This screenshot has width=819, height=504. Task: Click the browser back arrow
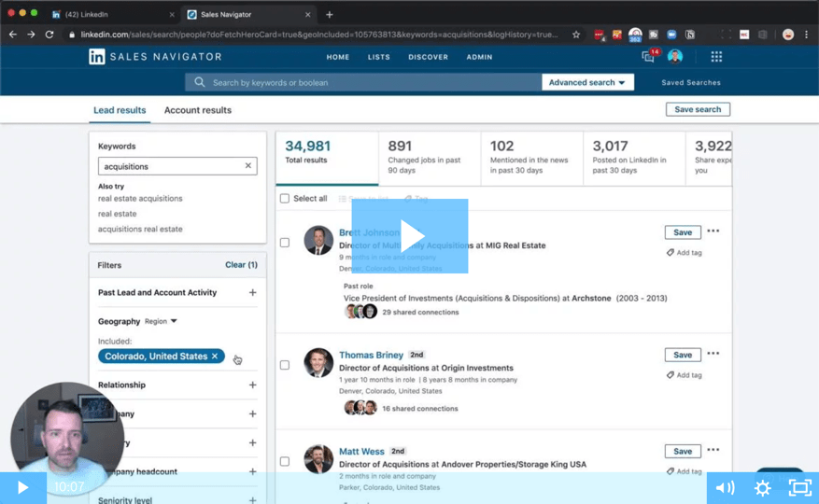(x=13, y=35)
